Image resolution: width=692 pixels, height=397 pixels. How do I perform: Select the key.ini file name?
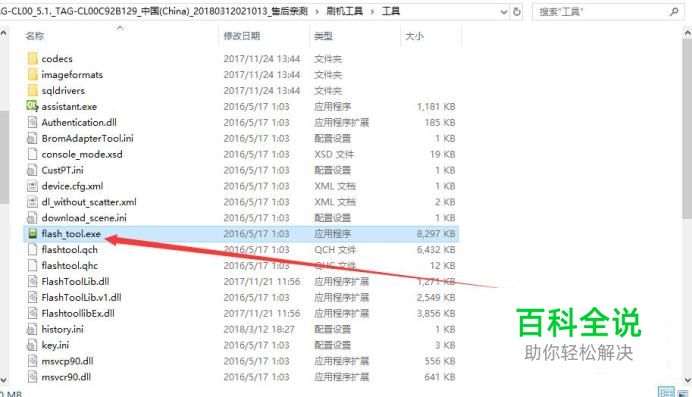[55, 345]
